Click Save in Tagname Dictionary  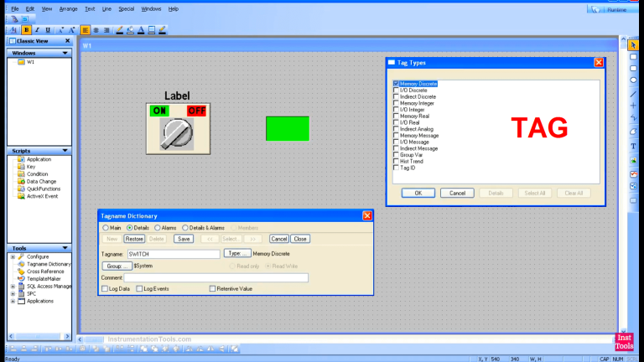pyautogui.click(x=183, y=239)
